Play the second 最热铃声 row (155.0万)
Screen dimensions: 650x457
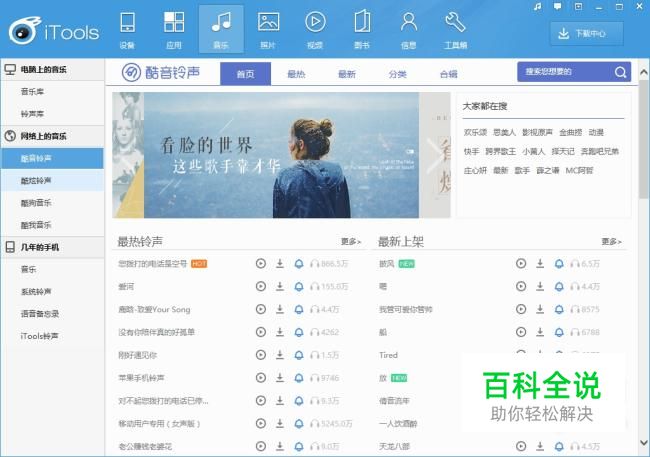[261, 286]
